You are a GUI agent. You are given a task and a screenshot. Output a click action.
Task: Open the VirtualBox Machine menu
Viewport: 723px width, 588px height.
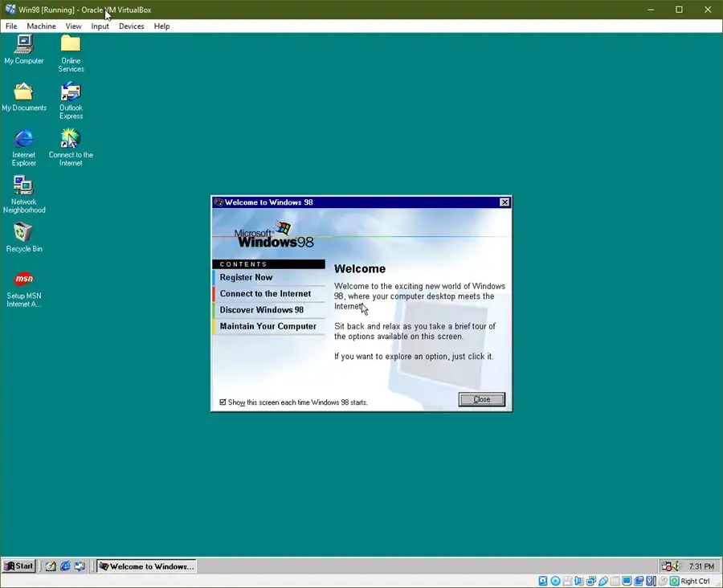(41, 27)
